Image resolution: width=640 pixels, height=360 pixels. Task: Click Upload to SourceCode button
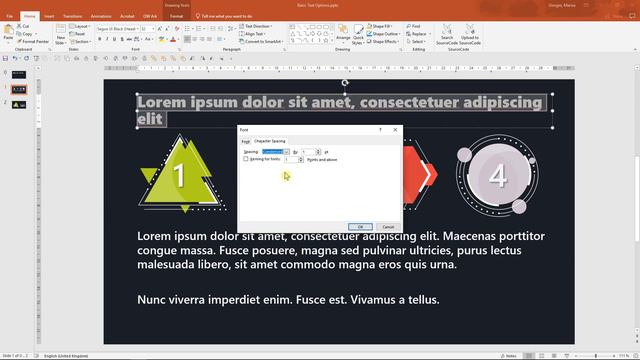[x=470, y=35]
